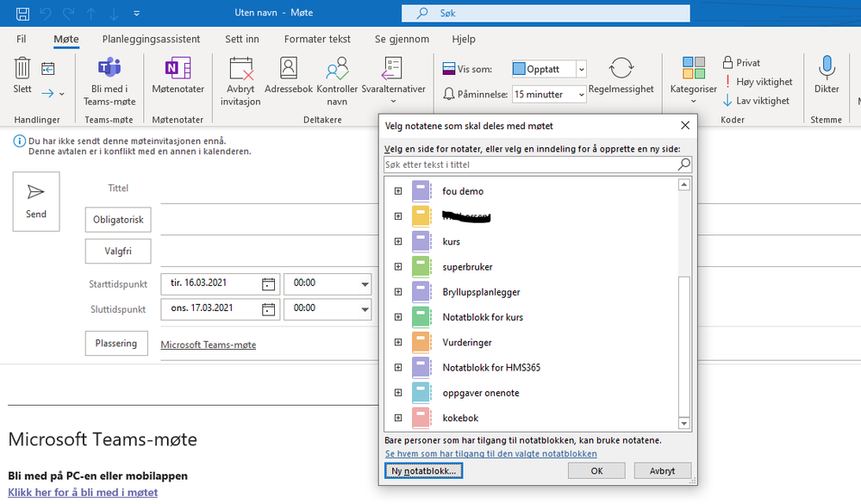This screenshot has width=861, height=504.
Task: Click Avbryt in the notes dialog
Action: [x=662, y=471]
